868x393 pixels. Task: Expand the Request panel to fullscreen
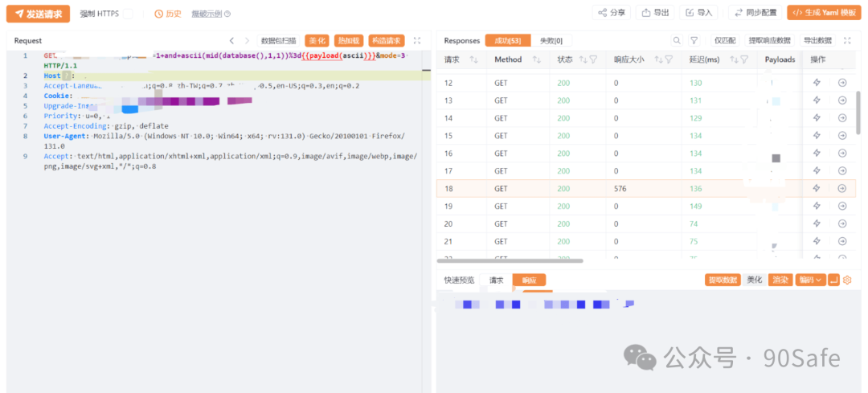[417, 40]
